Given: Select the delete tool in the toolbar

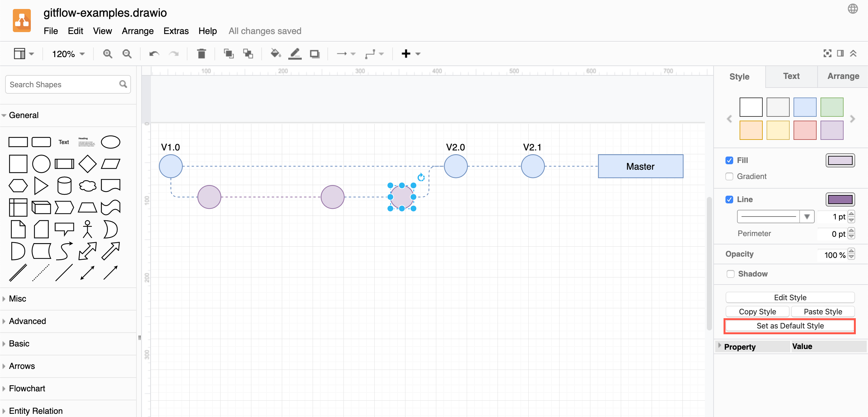Looking at the screenshot, I should click(x=202, y=54).
